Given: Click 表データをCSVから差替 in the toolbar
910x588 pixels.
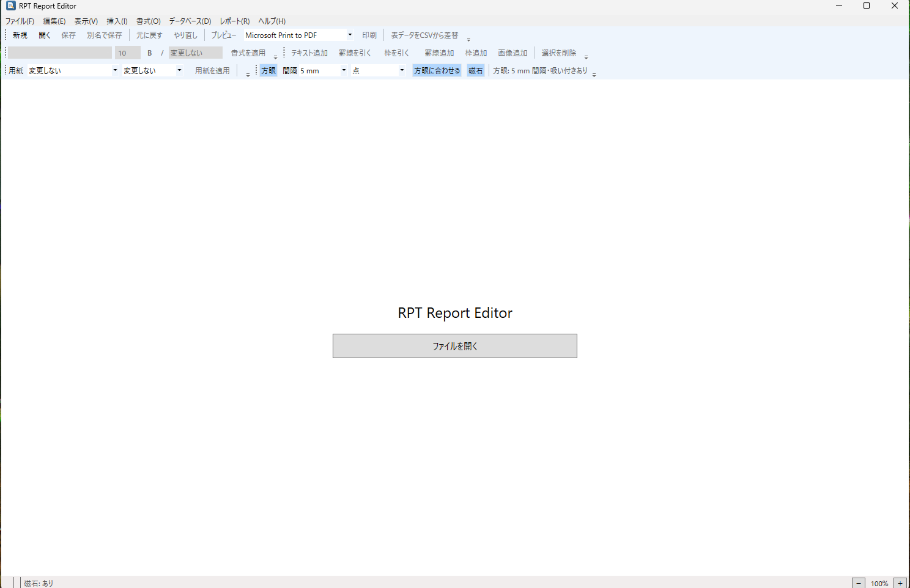Looking at the screenshot, I should (x=424, y=35).
